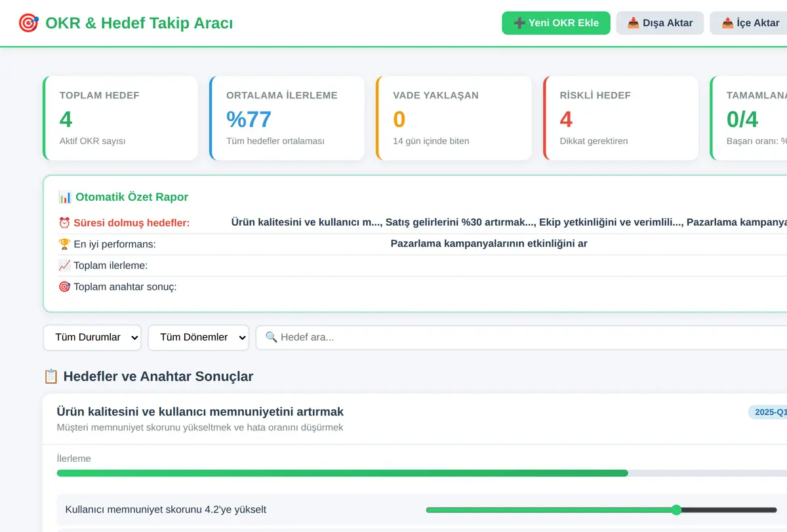Click the '%77' average progress value
This screenshot has width=787, height=532.
[249, 119]
